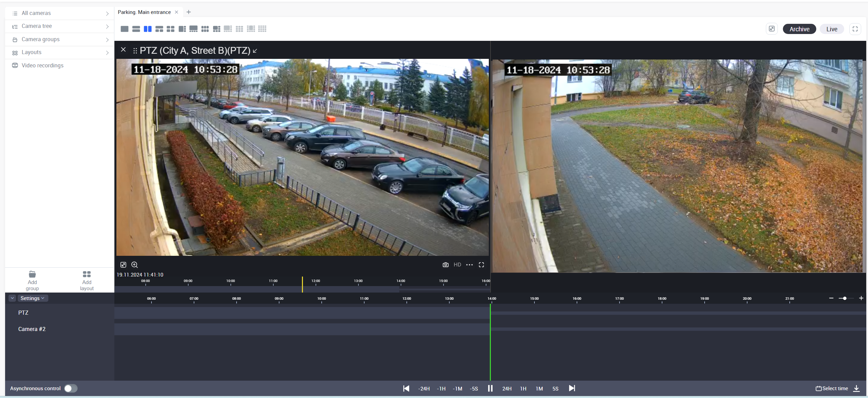The height and width of the screenshot is (398, 868).
Task: Open the Parking. Main entrance tab
Action: click(x=144, y=12)
